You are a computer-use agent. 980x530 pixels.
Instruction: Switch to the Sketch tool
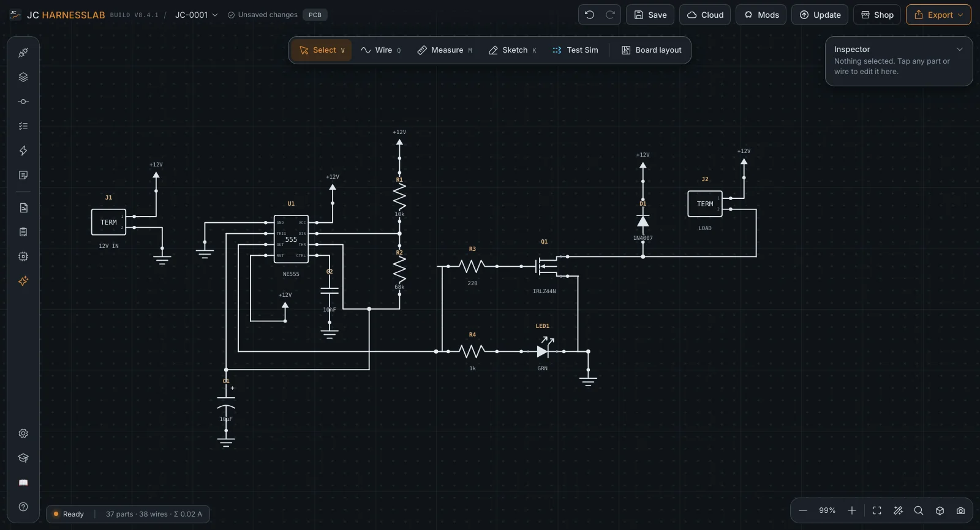coord(512,50)
